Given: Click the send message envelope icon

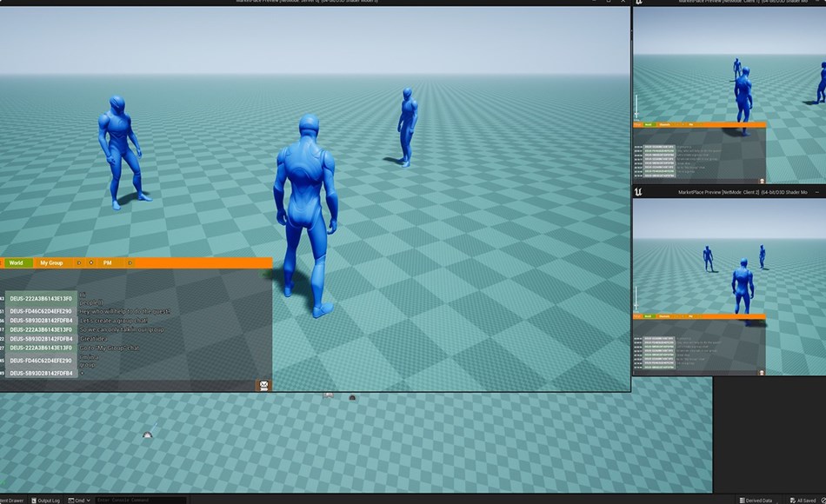Looking at the screenshot, I should click(x=264, y=385).
